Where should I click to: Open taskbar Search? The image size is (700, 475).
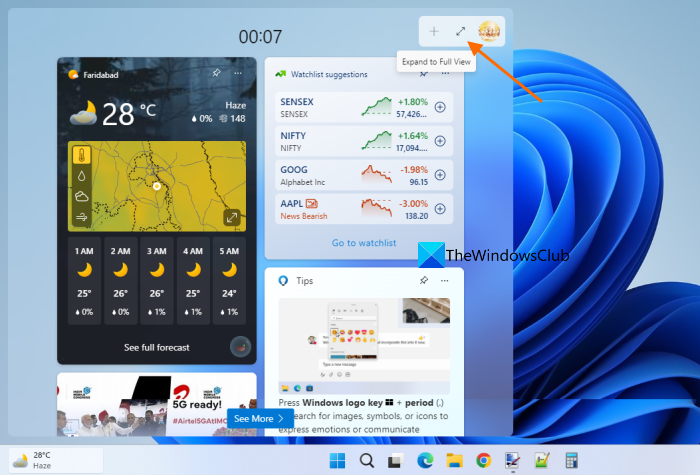[367, 460]
